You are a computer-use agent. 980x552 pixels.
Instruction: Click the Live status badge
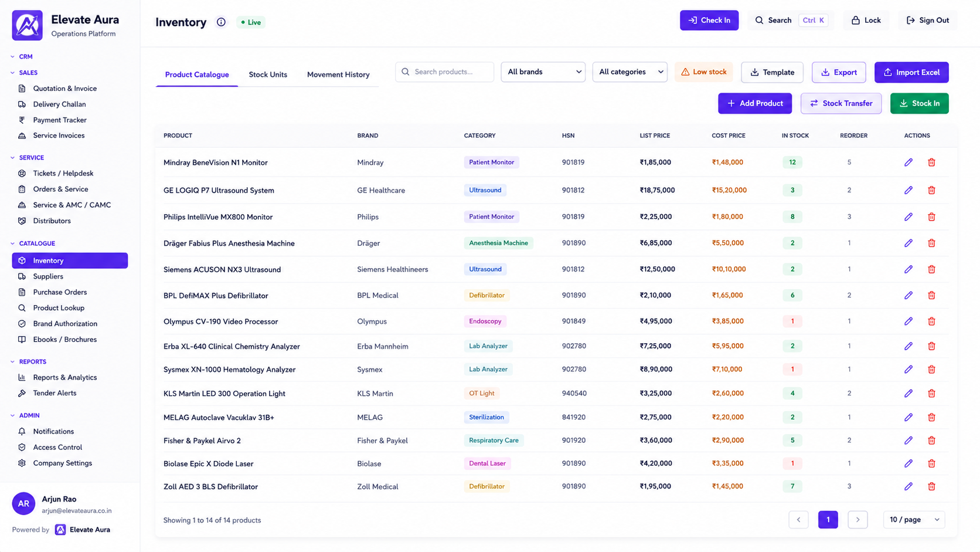[x=251, y=22]
